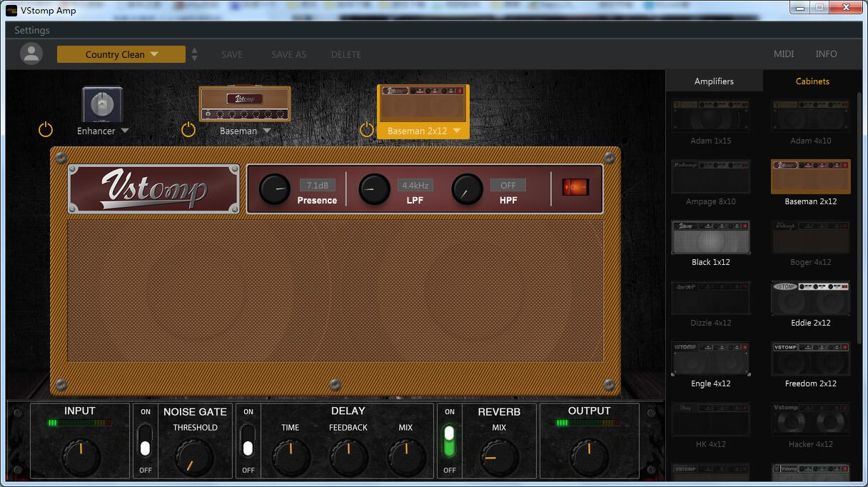Select the Black 1x12 cabinet
Screen dimensions: 868x487
[710, 238]
